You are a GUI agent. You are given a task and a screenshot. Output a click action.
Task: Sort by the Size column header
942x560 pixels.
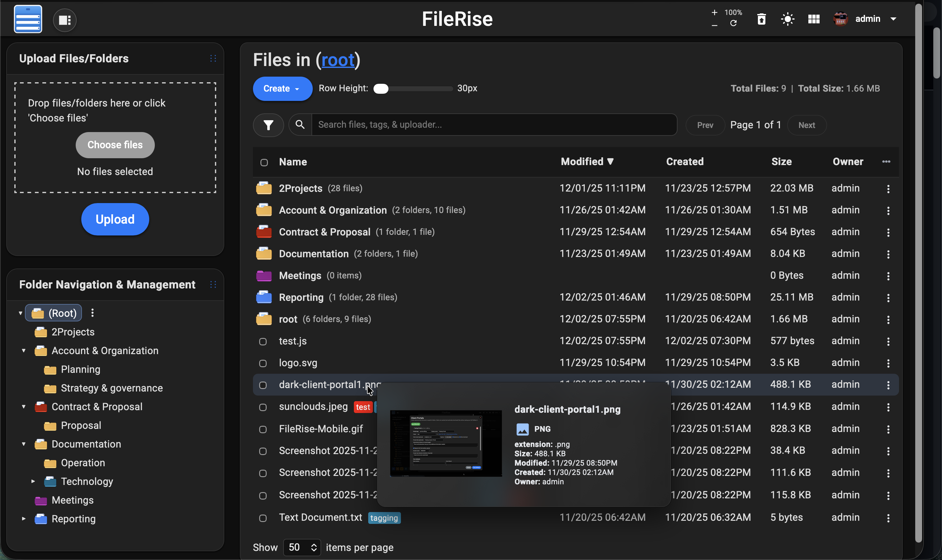pos(781,162)
